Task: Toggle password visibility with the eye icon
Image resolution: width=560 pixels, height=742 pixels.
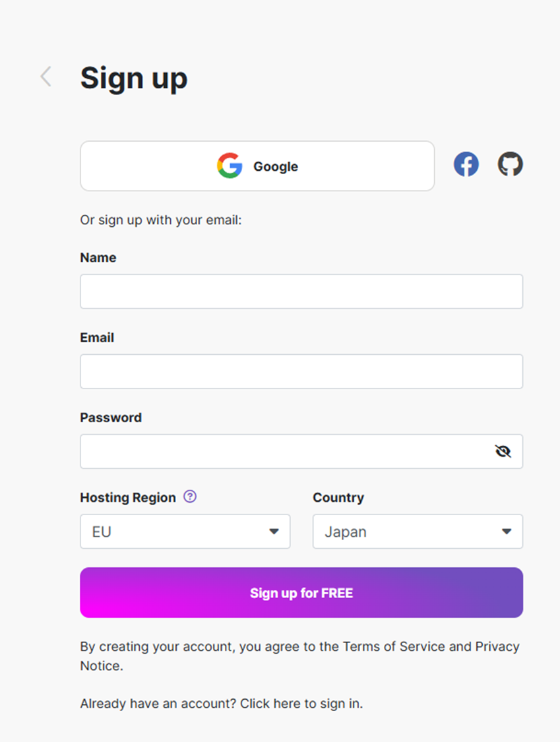Action: 503,451
